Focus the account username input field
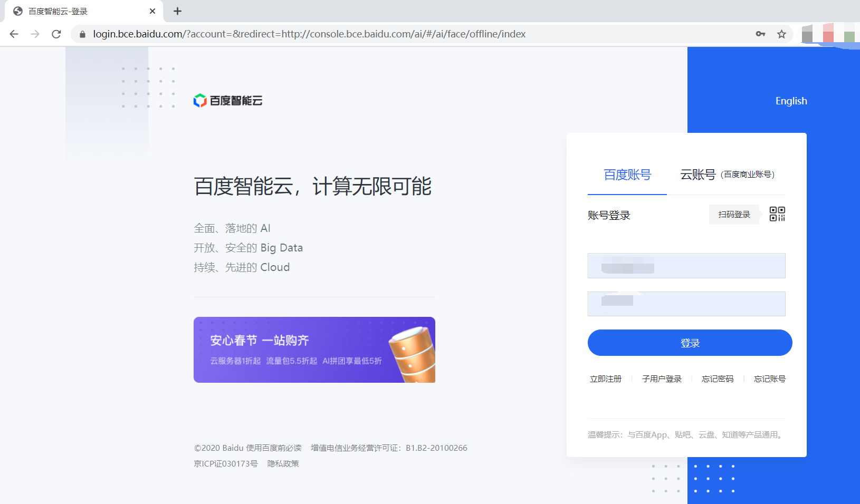The height and width of the screenshot is (504, 860). point(686,266)
